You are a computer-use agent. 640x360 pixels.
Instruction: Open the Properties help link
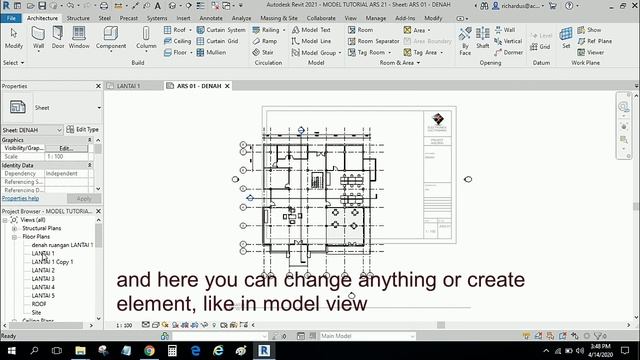[20, 198]
